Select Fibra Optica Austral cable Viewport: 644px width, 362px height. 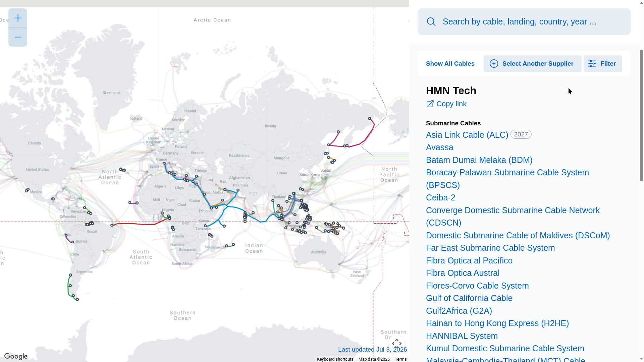click(463, 273)
